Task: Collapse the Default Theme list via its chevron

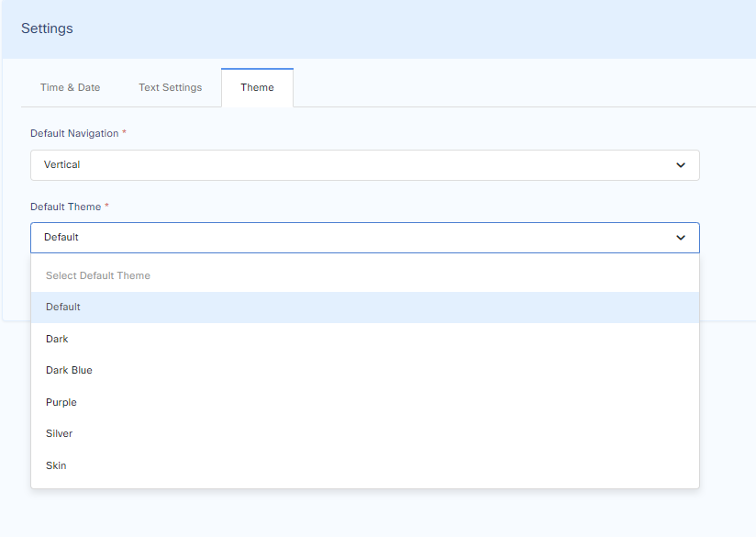Action: click(x=681, y=238)
